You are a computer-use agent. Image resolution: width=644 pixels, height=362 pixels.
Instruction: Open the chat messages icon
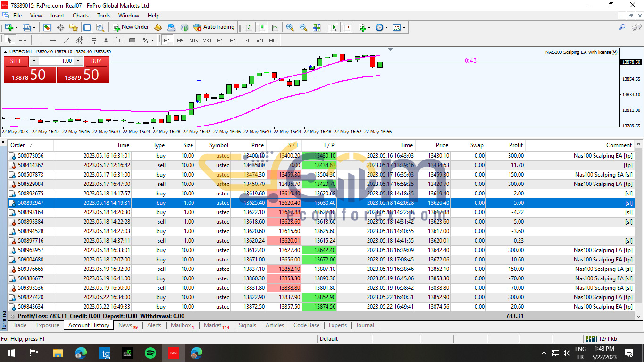click(636, 27)
